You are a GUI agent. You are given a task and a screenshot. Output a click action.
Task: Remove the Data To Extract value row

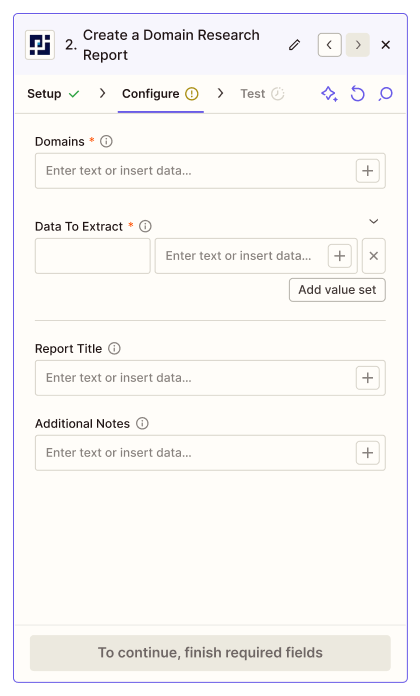click(x=374, y=256)
